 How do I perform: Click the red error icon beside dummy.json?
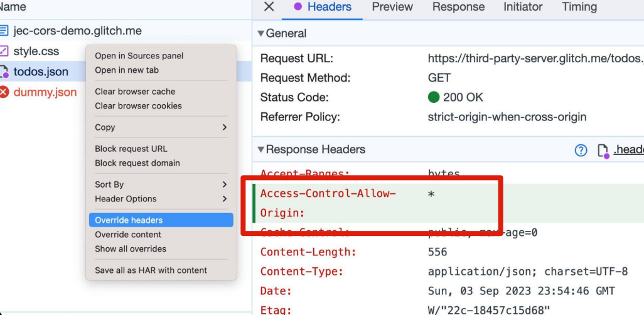(x=4, y=92)
